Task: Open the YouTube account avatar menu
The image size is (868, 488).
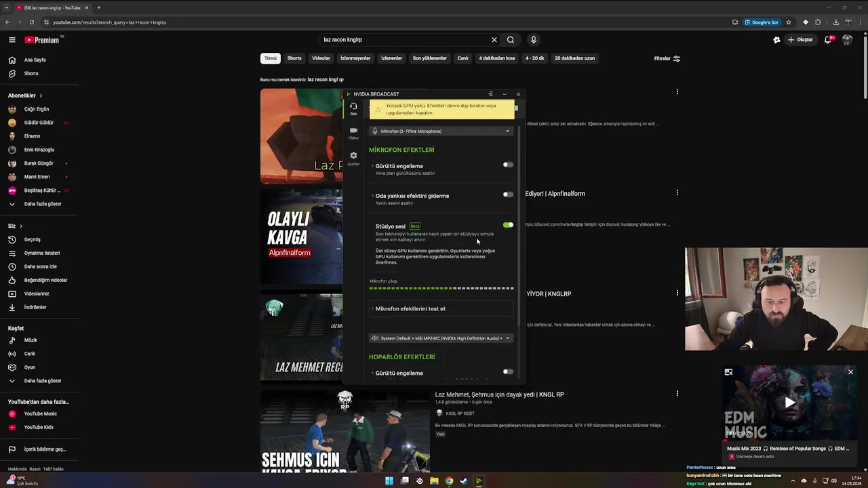Action: coord(847,40)
